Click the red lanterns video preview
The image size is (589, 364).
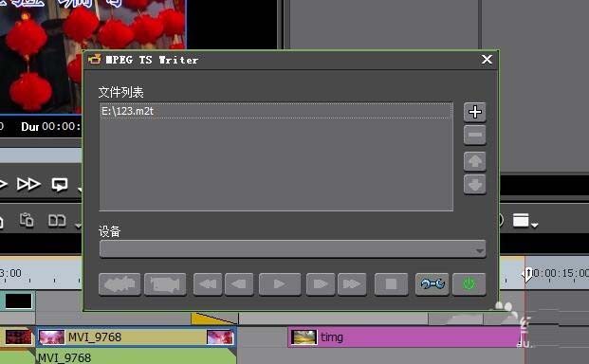pos(93,56)
